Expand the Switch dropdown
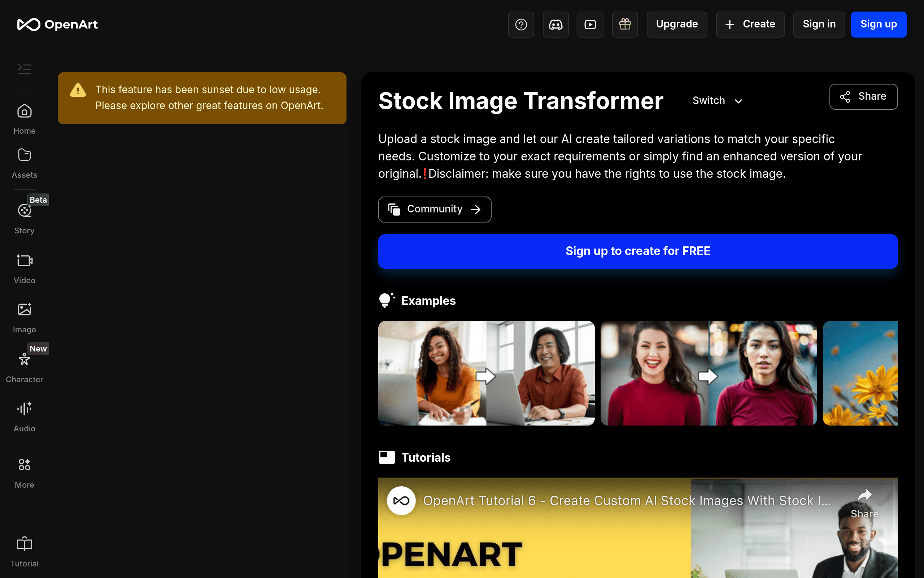The height and width of the screenshot is (578, 924). pos(718,100)
